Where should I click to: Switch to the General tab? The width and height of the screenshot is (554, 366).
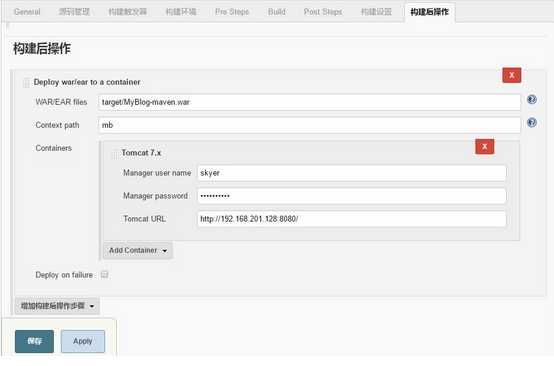click(x=27, y=12)
